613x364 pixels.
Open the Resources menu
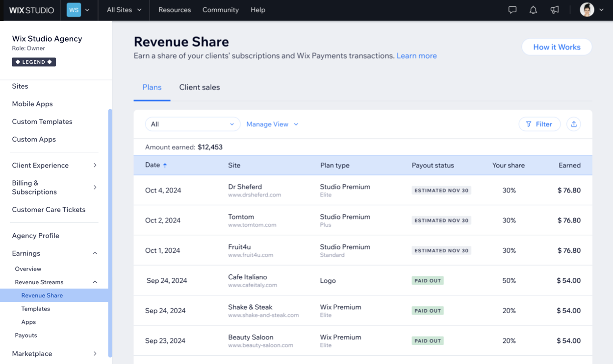pos(175,10)
